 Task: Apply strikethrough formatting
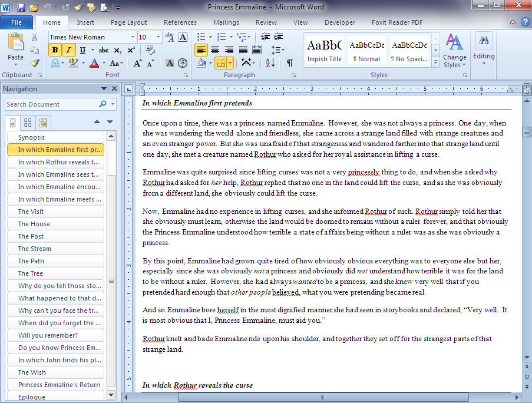pyautogui.click(x=104, y=50)
